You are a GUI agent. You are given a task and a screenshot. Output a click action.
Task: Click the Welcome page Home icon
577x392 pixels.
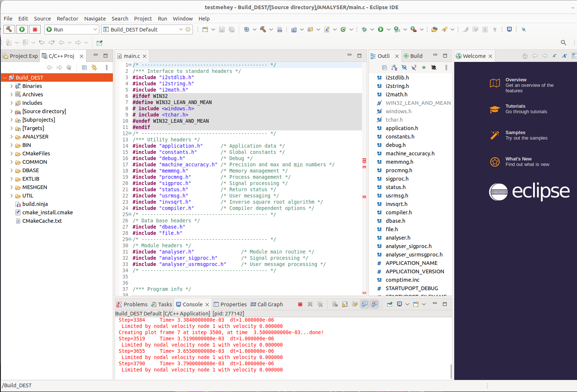(525, 56)
